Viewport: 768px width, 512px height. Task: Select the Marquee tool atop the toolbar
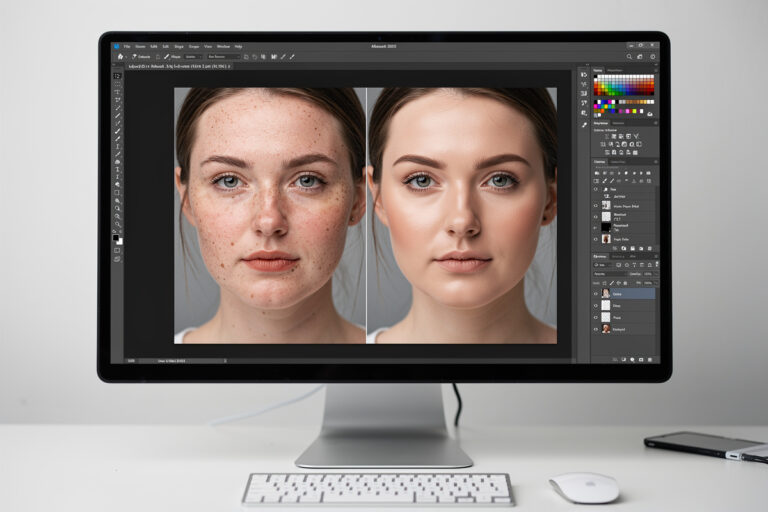118,76
